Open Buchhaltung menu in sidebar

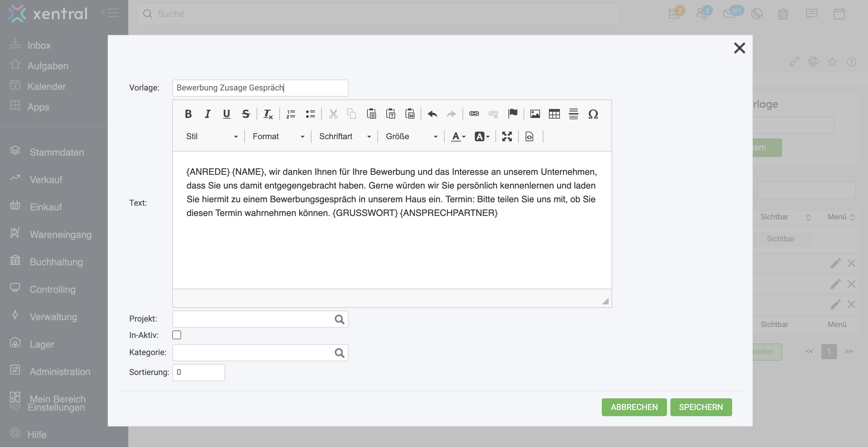[x=56, y=262]
